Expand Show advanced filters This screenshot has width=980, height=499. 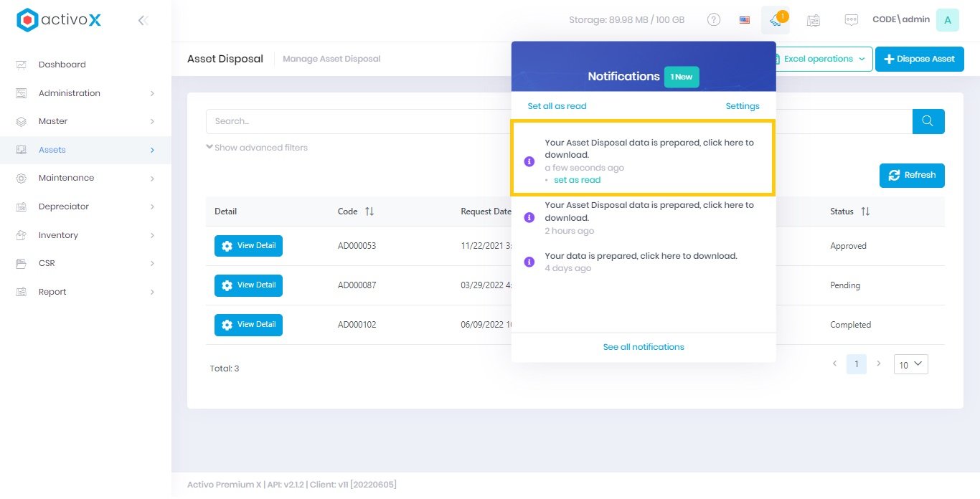(257, 148)
